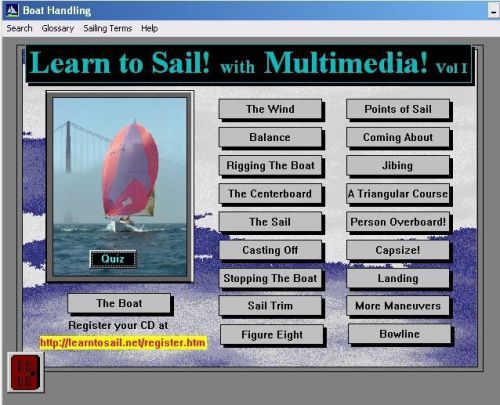The height and width of the screenshot is (405, 500).
Task: Open A Triangular Course lesson
Action: 398,194
